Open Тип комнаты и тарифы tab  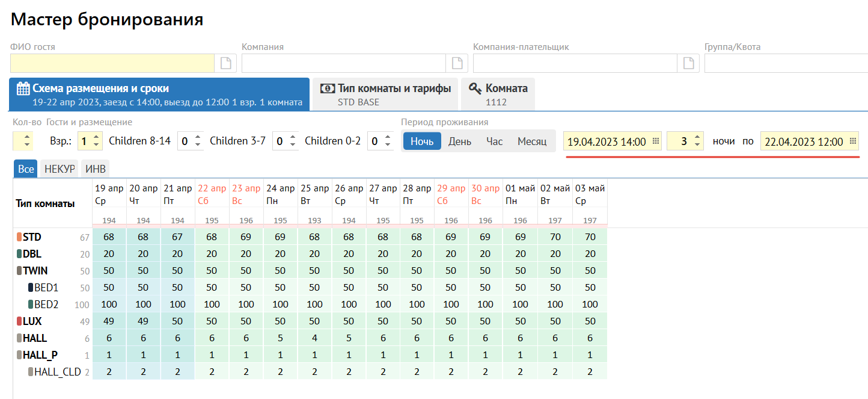pos(385,94)
